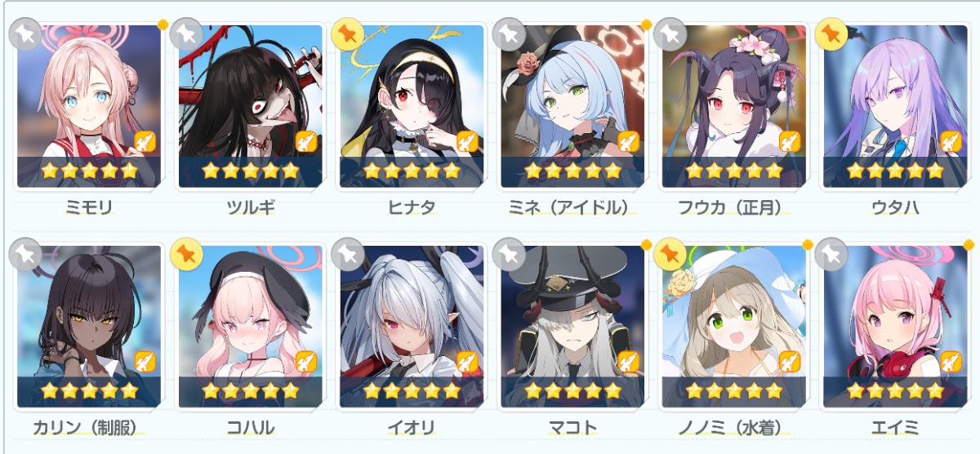Toggle the pin on ツルギ's card
Image resolution: width=980 pixels, height=454 pixels.
[187, 34]
